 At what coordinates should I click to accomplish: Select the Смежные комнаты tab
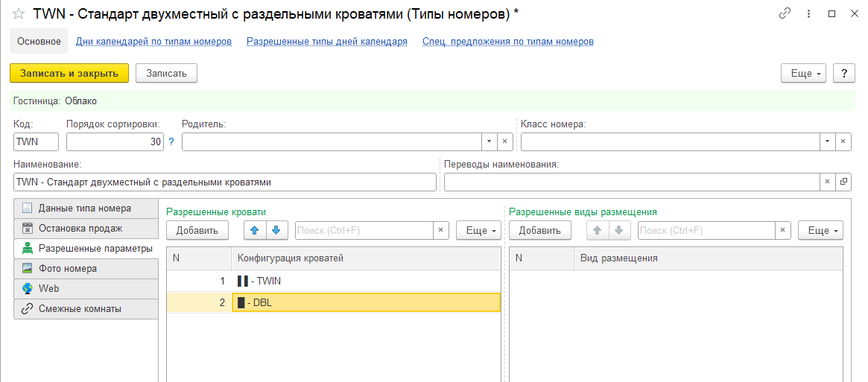pyautogui.click(x=80, y=309)
